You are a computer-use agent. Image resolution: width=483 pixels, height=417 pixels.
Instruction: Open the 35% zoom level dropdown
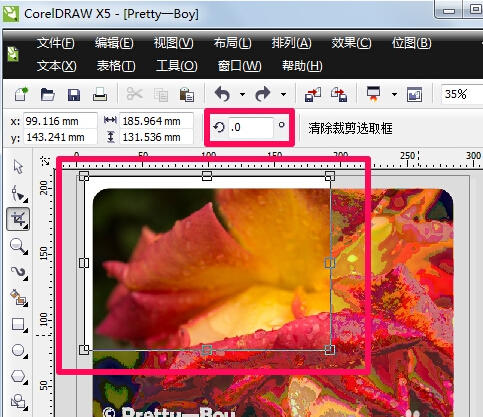[462, 94]
